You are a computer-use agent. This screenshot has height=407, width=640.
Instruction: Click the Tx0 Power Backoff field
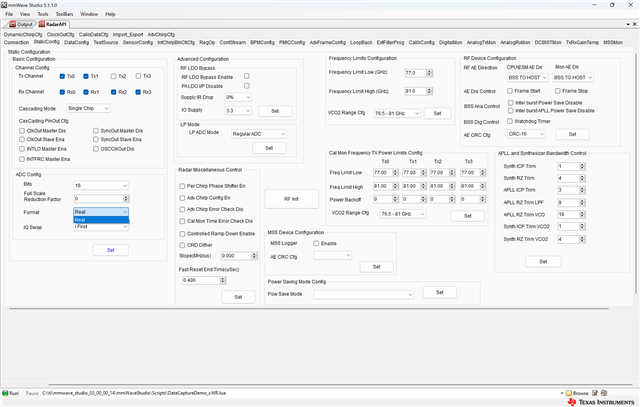pos(385,200)
